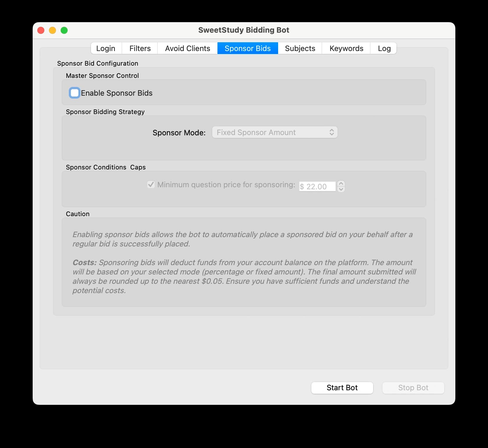488x448 pixels.
Task: Switch to the Keywords tab
Action: pos(346,48)
